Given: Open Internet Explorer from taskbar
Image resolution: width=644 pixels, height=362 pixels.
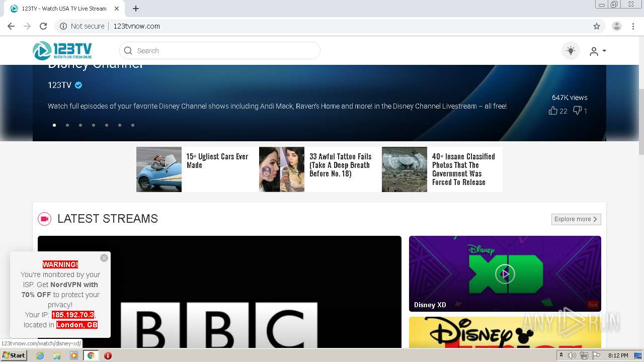Looking at the screenshot, I should pos(40,355).
